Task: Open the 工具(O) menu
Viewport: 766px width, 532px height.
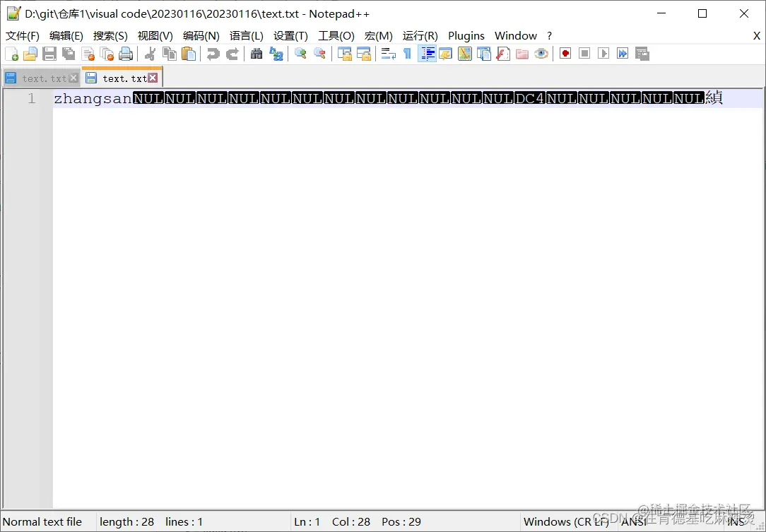Action: (x=336, y=35)
